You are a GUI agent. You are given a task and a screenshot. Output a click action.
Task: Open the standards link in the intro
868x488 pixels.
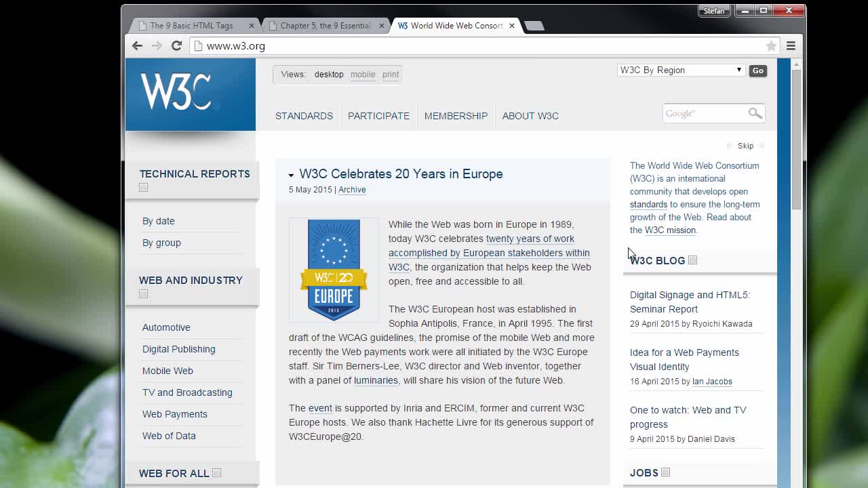pyautogui.click(x=649, y=204)
